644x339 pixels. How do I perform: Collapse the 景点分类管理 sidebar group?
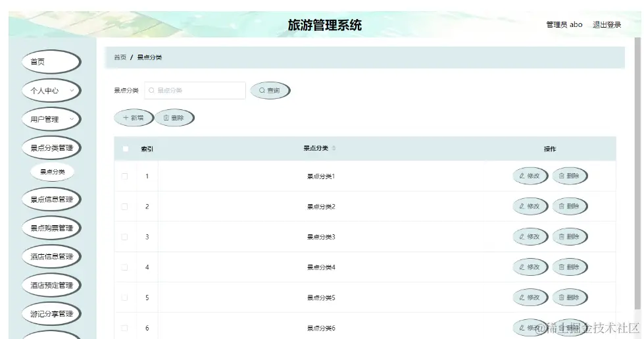[51, 148]
